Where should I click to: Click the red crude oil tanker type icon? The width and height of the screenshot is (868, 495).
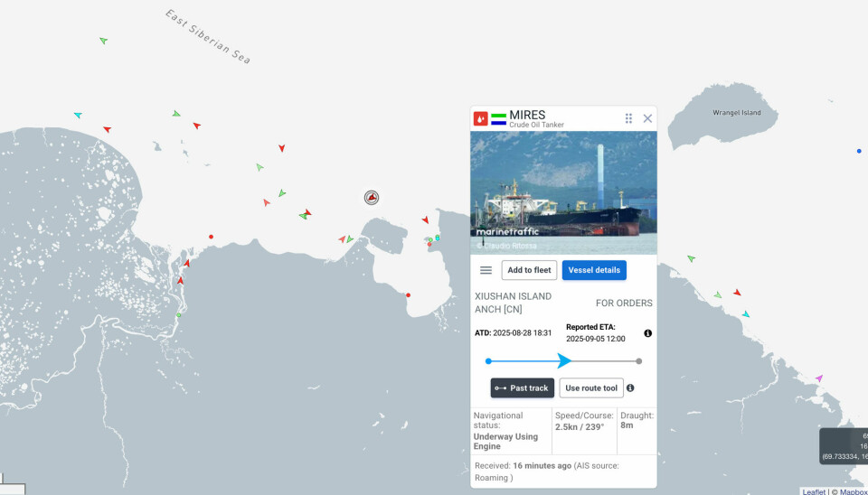[480, 118]
